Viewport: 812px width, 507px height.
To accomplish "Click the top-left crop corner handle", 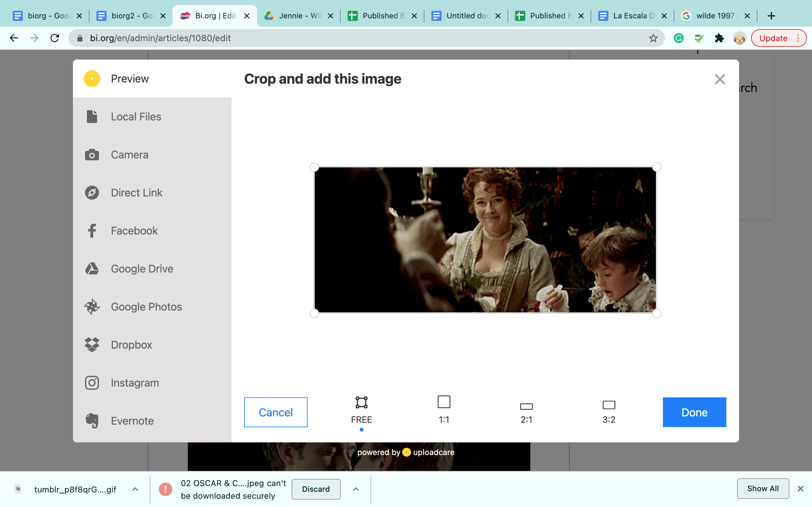I will click(x=314, y=167).
